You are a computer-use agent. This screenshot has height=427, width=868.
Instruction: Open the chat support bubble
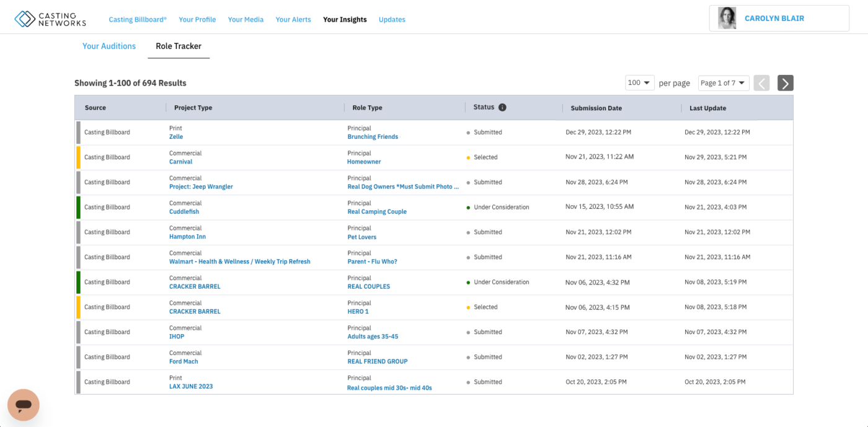[24, 405]
